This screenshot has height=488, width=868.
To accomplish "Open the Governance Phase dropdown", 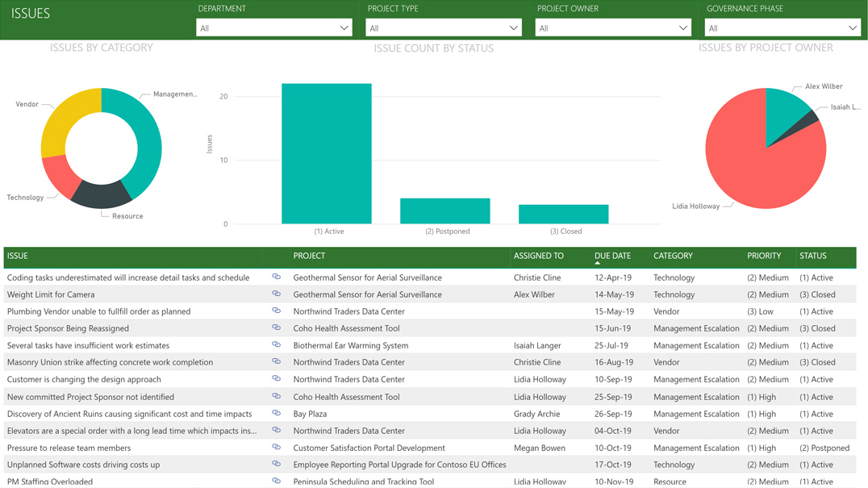I will [x=782, y=28].
